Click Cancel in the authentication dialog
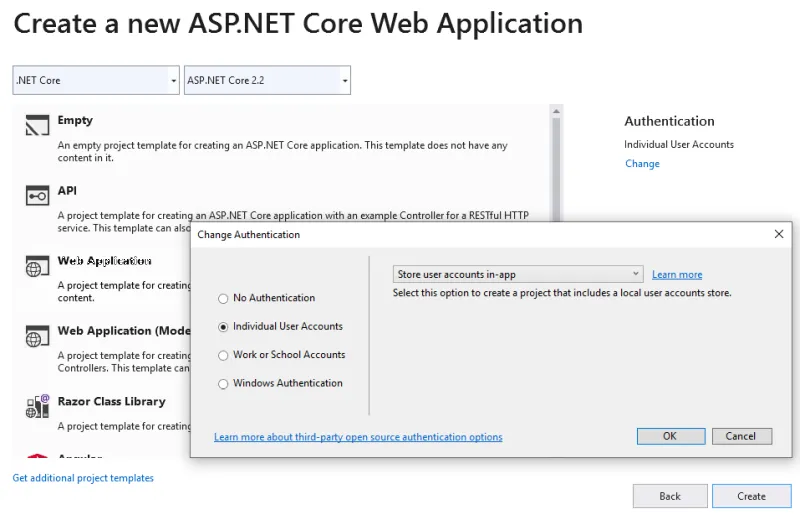The image size is (800, 519). (x=742, y=436)
